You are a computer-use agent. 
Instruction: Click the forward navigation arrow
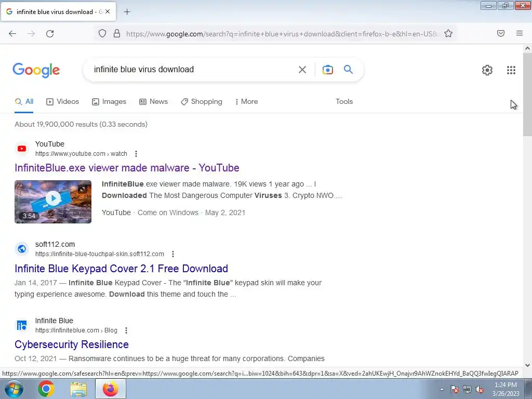click(x=31, y=34)
